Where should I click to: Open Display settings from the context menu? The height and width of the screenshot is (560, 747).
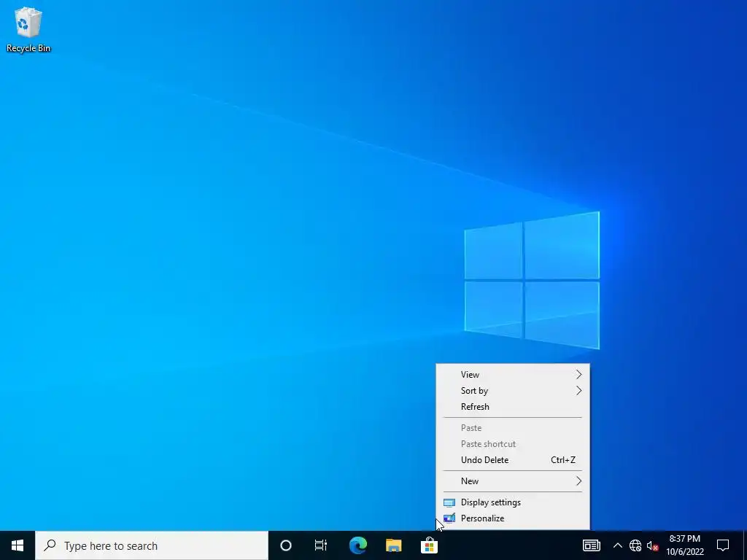point(513,502)
